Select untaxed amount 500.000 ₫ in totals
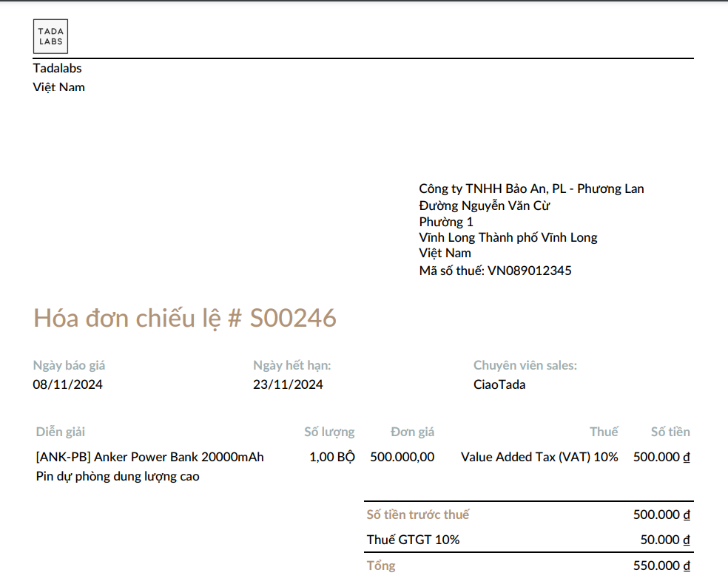728x584 pixels. coord(661,515)
